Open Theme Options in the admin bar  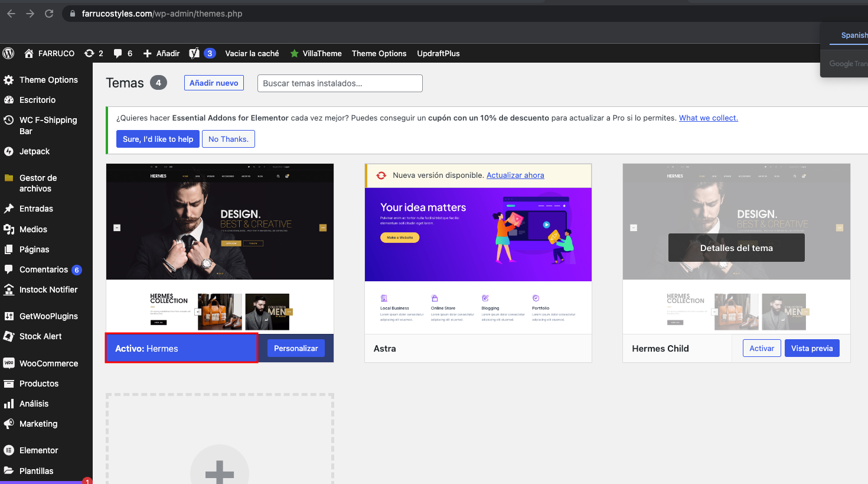(379, 53)
